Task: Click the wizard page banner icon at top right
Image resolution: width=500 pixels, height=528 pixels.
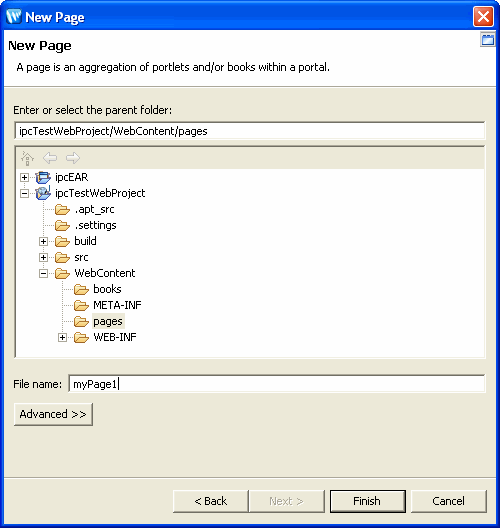Action: [x=488, y=40]
